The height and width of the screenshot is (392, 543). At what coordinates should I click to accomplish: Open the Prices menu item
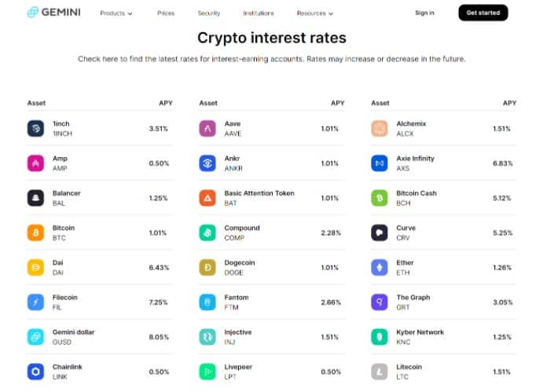pos(166,13)
